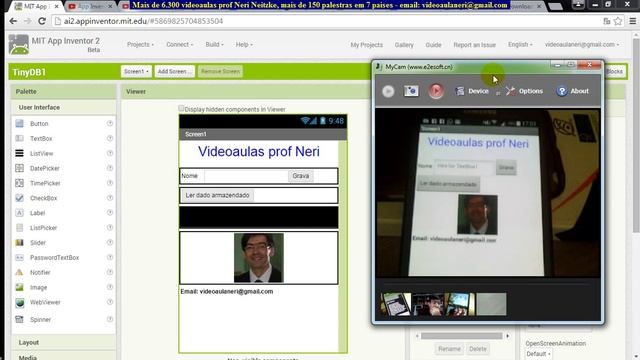Click the Remove Screen button
Viewport: 640px width, 360px height.
coord(220,71)
